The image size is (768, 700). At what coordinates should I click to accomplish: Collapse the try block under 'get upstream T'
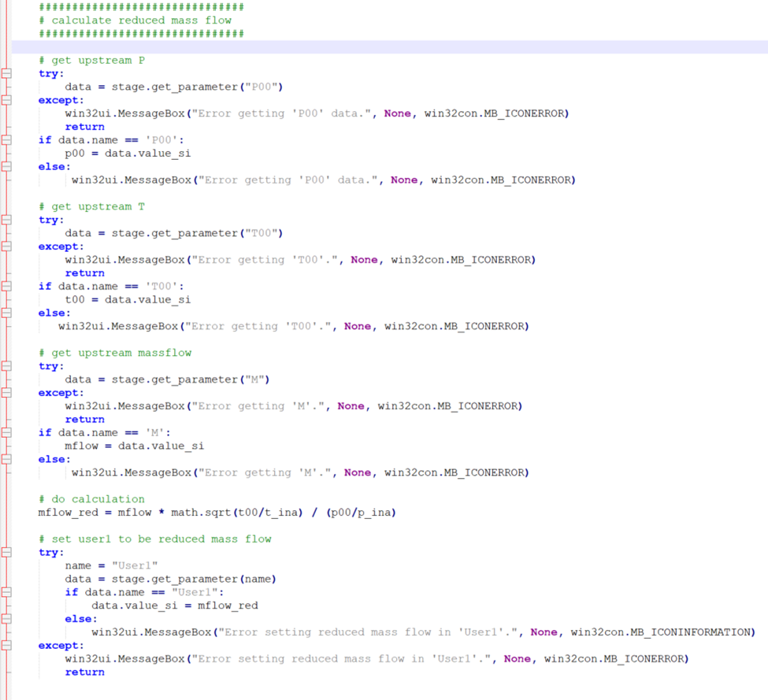6,220
